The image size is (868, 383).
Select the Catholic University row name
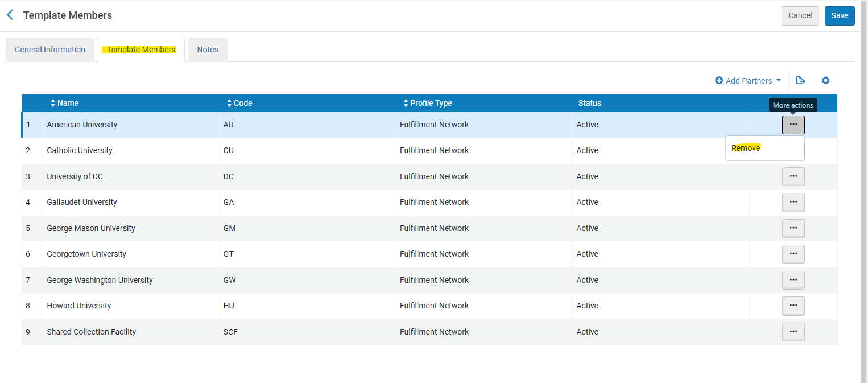click(x=80, y=150)
